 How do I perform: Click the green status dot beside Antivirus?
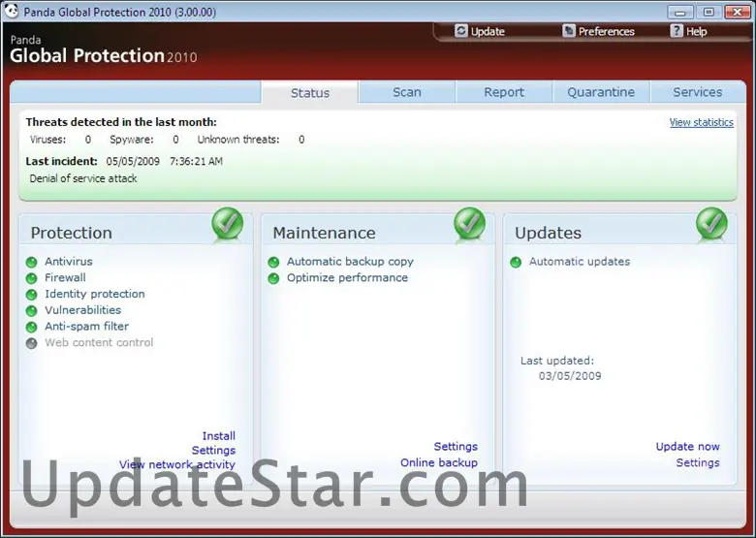[x=31, y=263]
